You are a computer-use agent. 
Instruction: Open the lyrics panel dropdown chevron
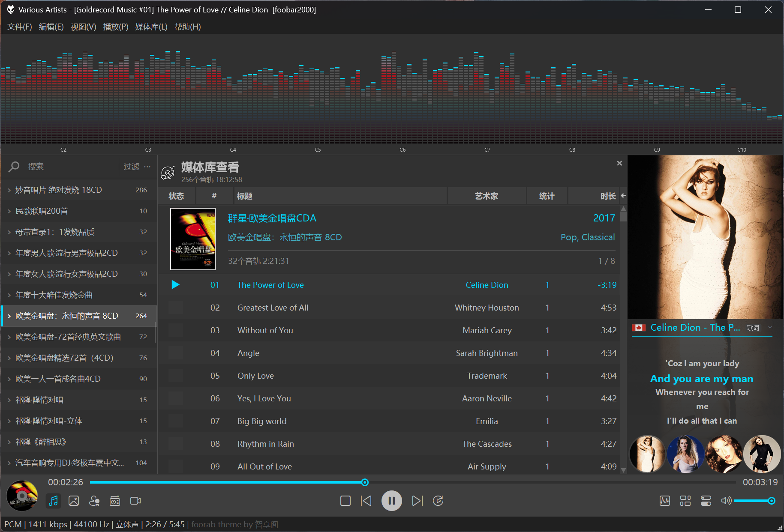click(x=770, y=328)
